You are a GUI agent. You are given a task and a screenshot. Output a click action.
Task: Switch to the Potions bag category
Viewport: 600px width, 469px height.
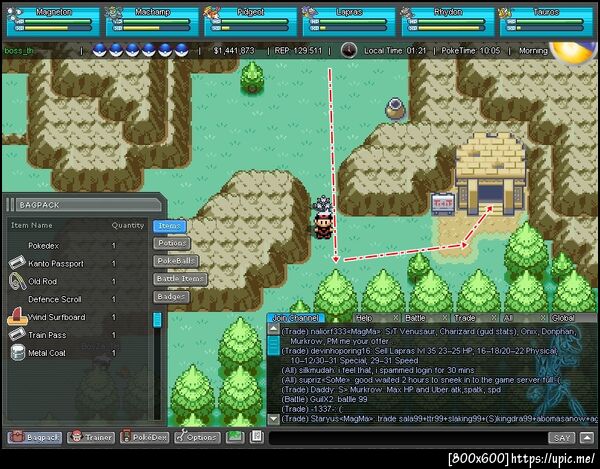pyautogui.click(x=172, y=243)
